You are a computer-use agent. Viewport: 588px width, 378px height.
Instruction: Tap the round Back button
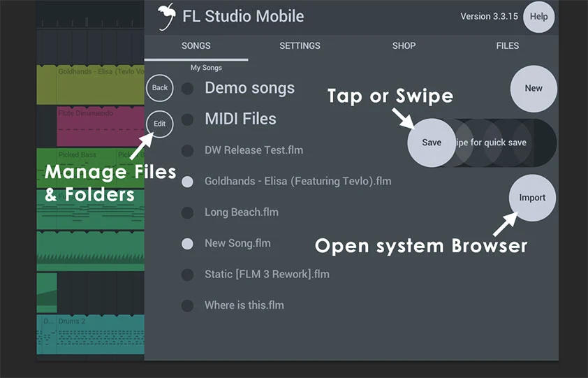(x=160, y=88)
